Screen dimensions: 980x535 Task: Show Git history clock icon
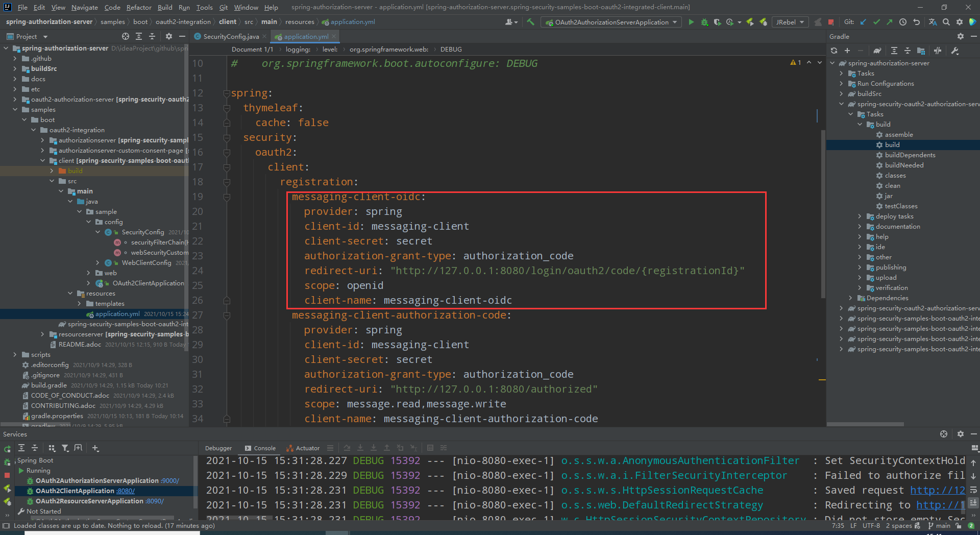click(x=903, y=22)
